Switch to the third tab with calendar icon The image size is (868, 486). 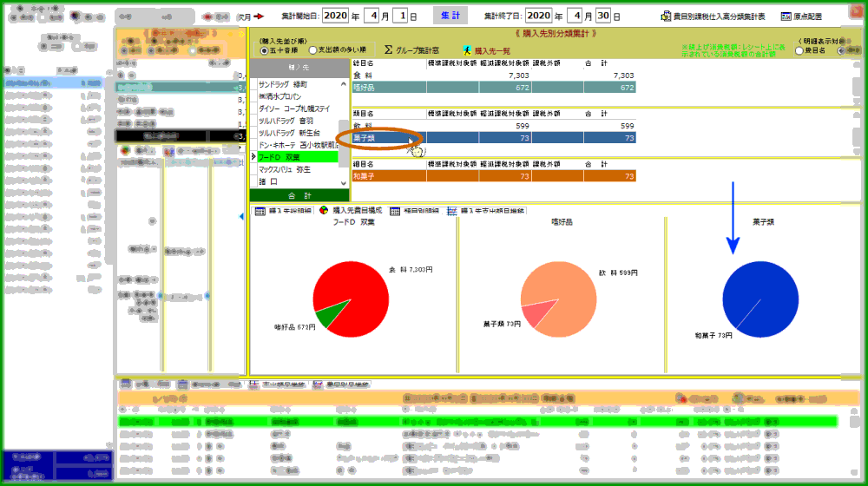pyautogui.click(x=415, y=211)
